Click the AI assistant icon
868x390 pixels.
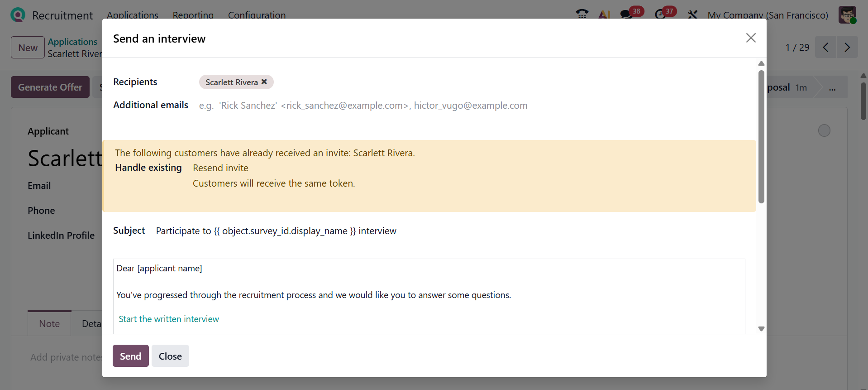604,14
